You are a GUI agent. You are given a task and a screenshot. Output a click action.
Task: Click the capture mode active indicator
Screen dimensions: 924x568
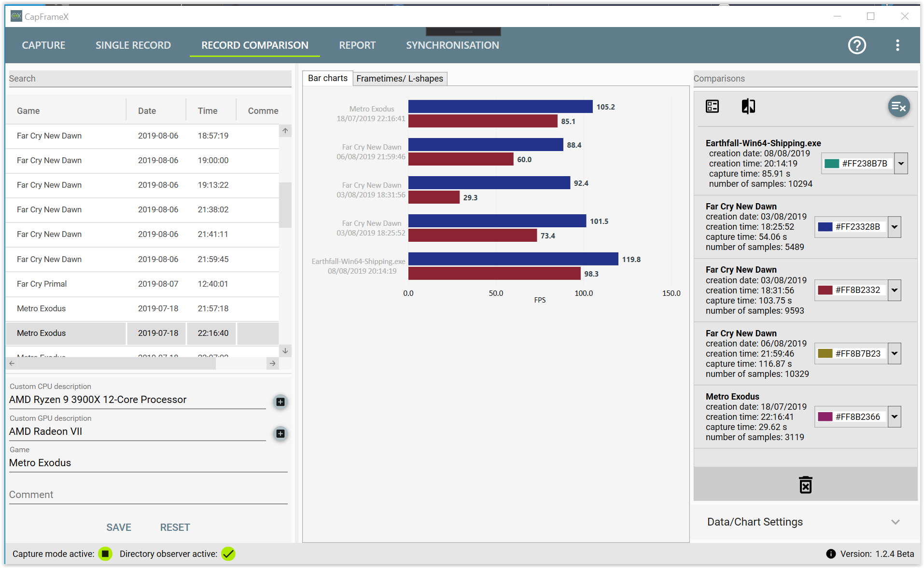pos(105,554)
